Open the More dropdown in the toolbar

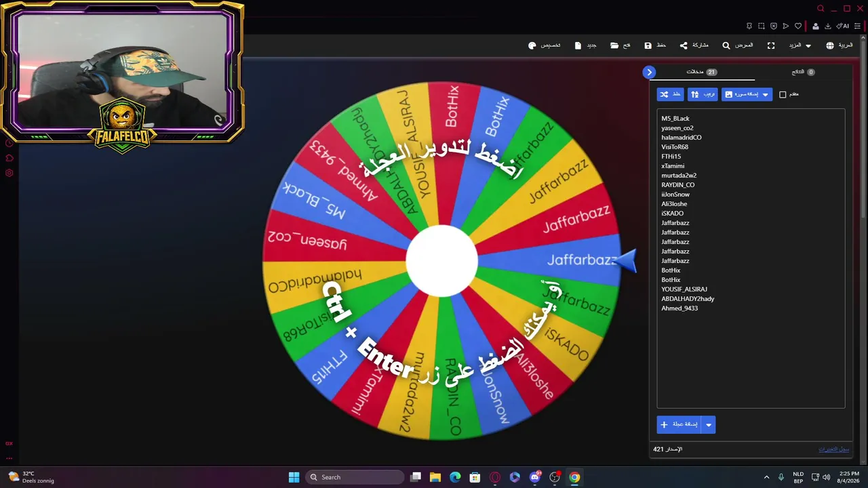pos(799,45)
